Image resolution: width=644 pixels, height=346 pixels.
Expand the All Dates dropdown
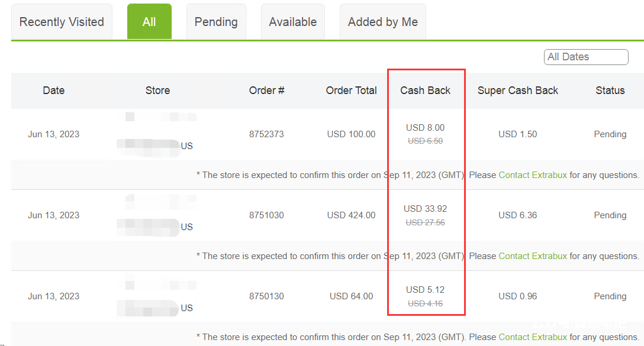coord(585,57)
